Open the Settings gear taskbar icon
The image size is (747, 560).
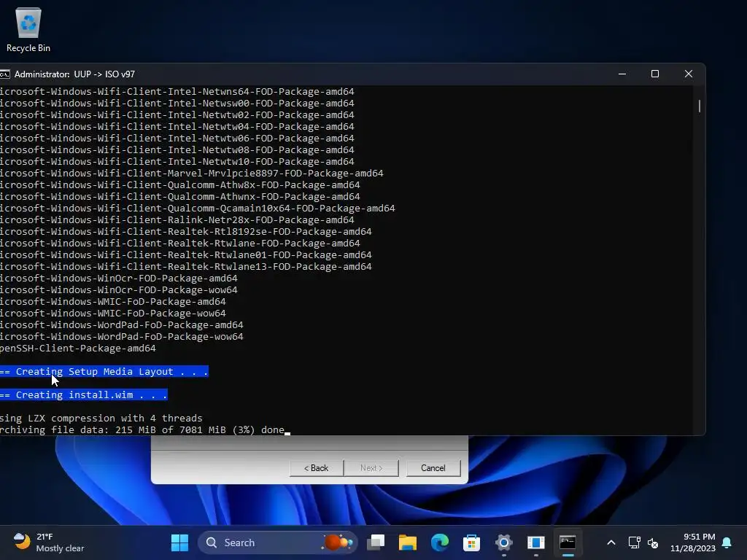(x=503, y=542)
